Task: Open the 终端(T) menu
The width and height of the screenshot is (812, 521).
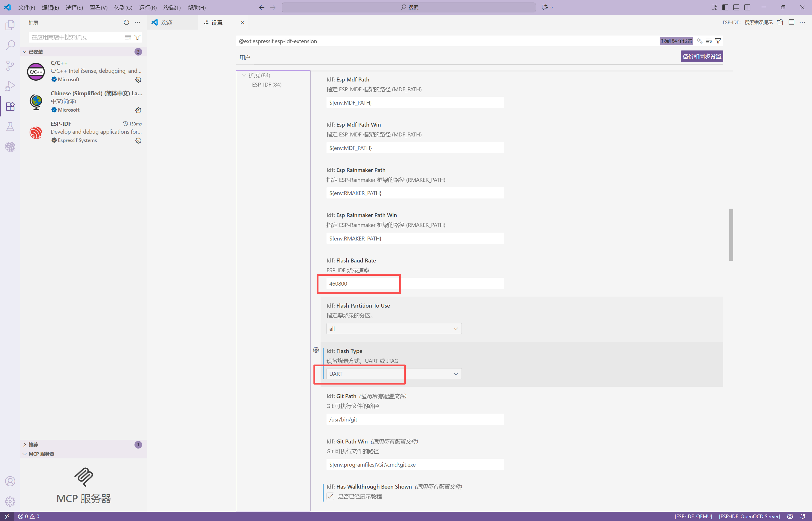Action: pyautogui.click(x=171, y=7)
